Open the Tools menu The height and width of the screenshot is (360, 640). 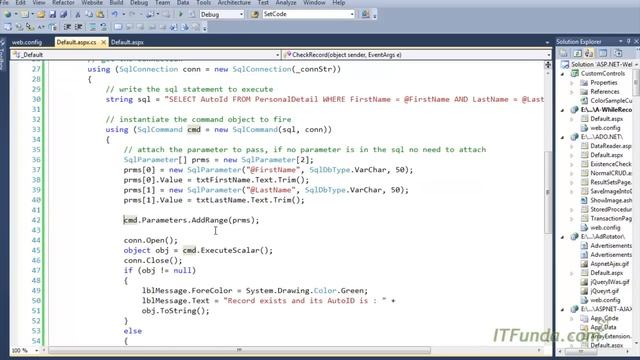point(203,3)
